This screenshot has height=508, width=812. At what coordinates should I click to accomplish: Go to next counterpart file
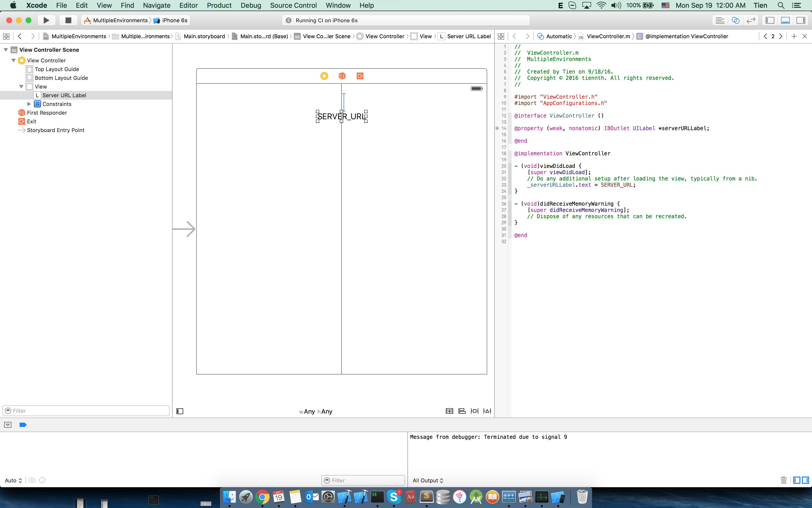click(781, 36)
